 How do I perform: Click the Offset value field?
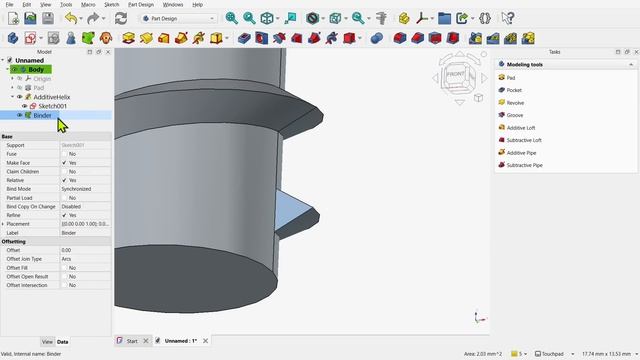(85, 250)
